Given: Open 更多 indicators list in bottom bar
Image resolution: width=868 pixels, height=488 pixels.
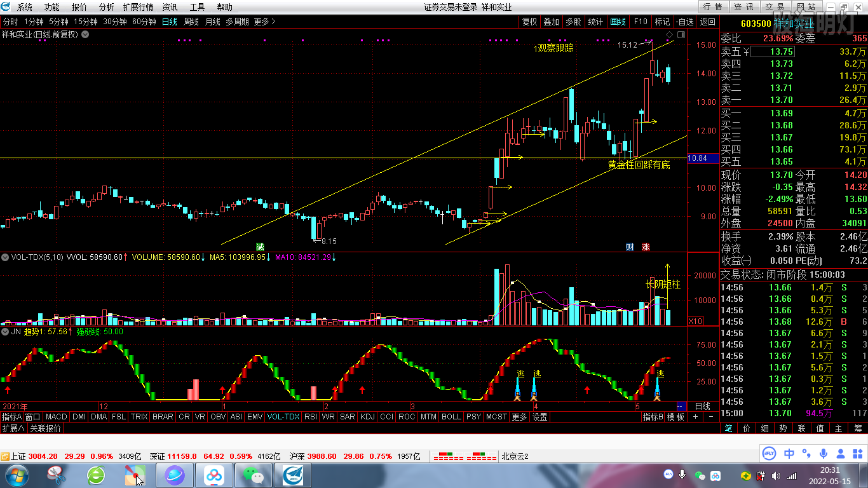Looking at the screenshot, I should pos(519,417).
